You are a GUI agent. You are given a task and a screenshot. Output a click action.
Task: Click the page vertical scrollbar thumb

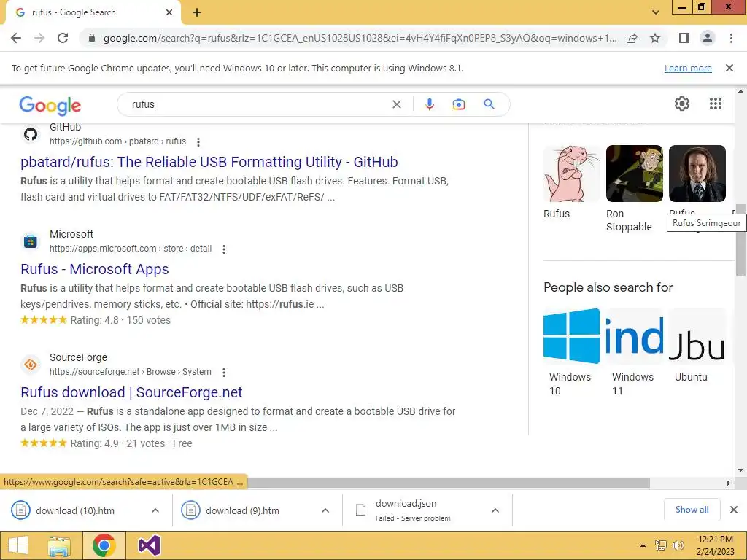click(x=740, y=241)
